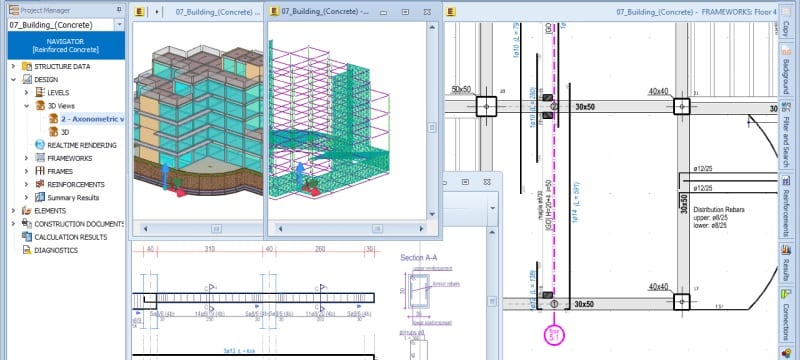Click up arrow of wireframe window's vertical scrollbar

432,27
